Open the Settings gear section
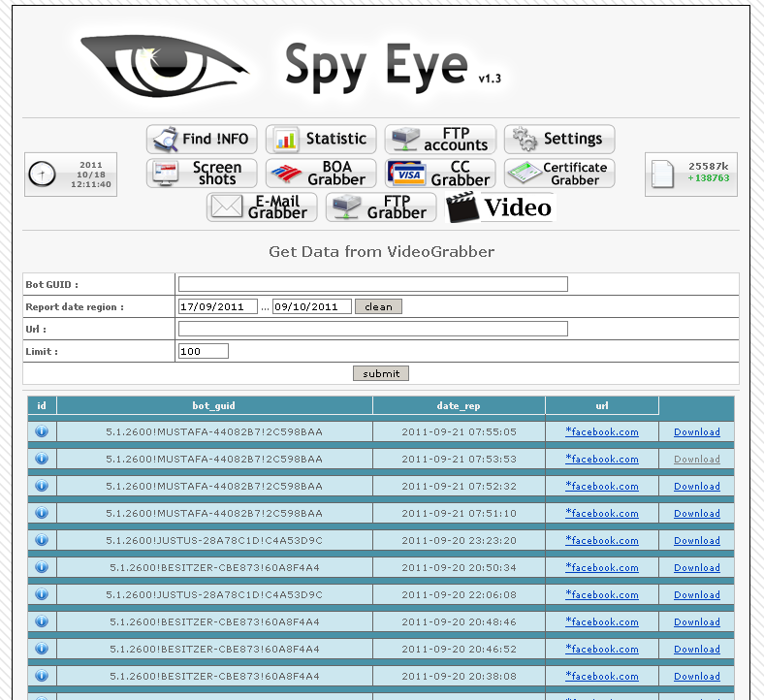 point(559,140)
